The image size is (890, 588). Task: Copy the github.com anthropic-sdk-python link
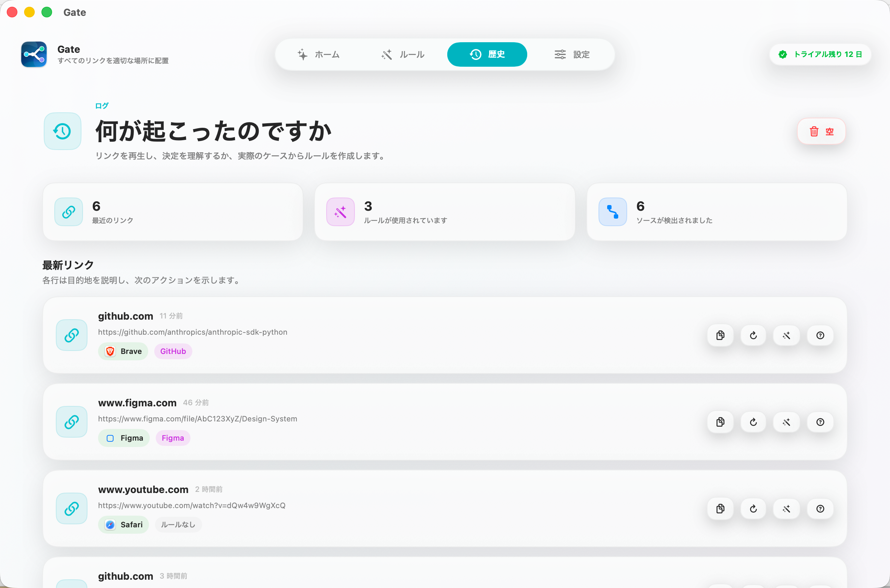pyautogui.click(x=720, y=335)
